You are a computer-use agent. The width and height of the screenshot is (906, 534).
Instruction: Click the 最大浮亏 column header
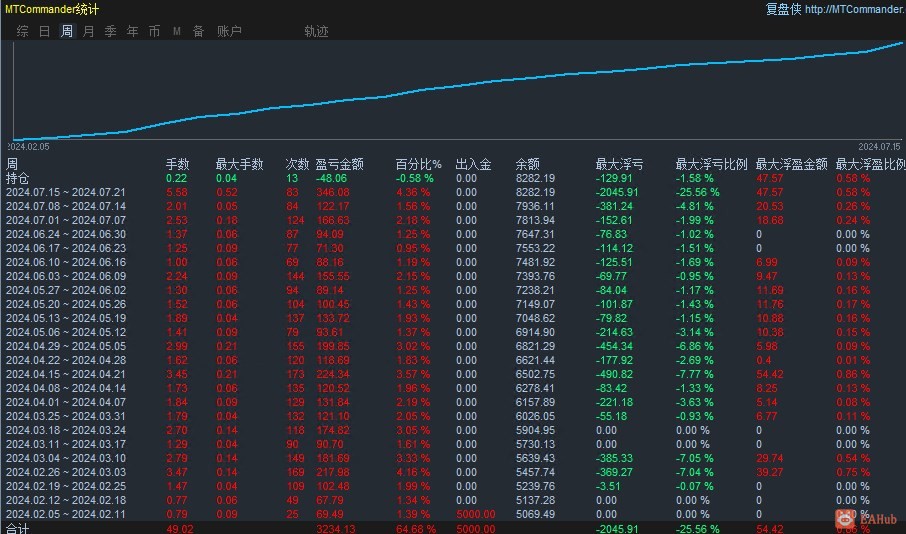[619, 164]
